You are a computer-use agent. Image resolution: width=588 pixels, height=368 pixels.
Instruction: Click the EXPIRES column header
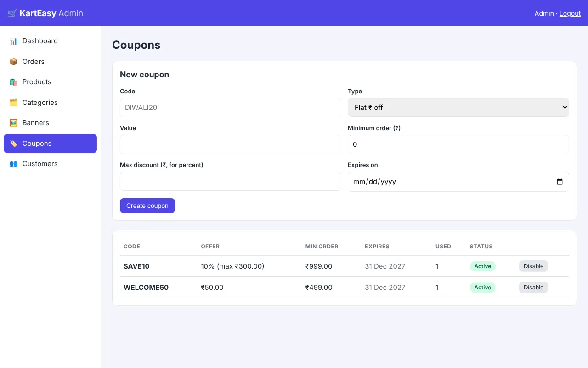(x=377, y=247)
